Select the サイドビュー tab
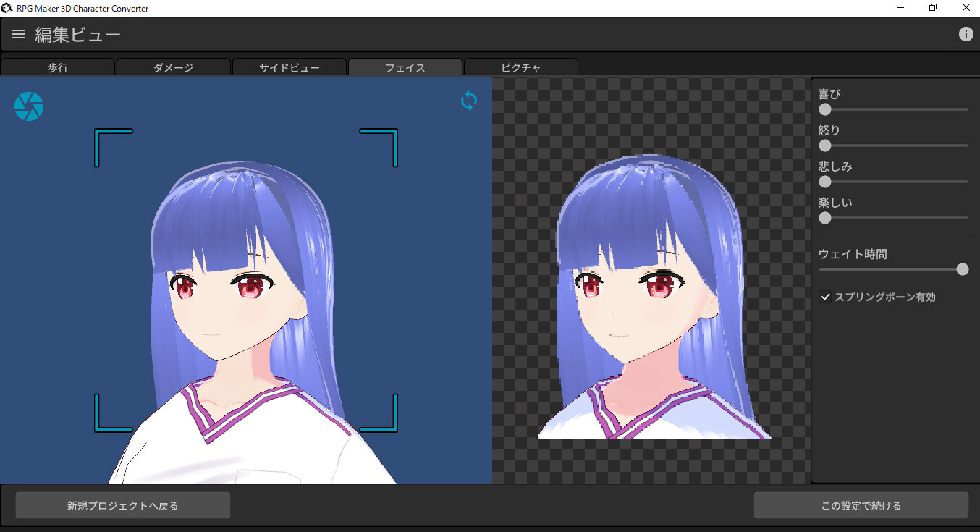980x532 pixels. 289,67
